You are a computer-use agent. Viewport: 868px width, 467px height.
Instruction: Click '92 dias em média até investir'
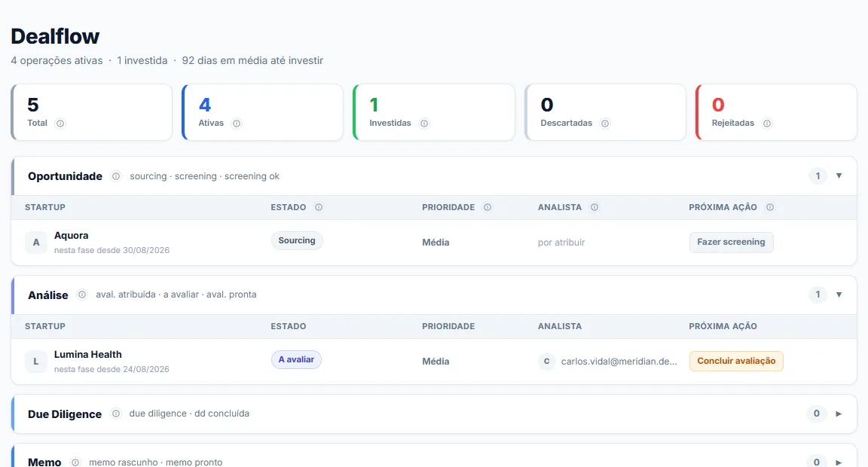pyautogui.click(x=252, y=60)
